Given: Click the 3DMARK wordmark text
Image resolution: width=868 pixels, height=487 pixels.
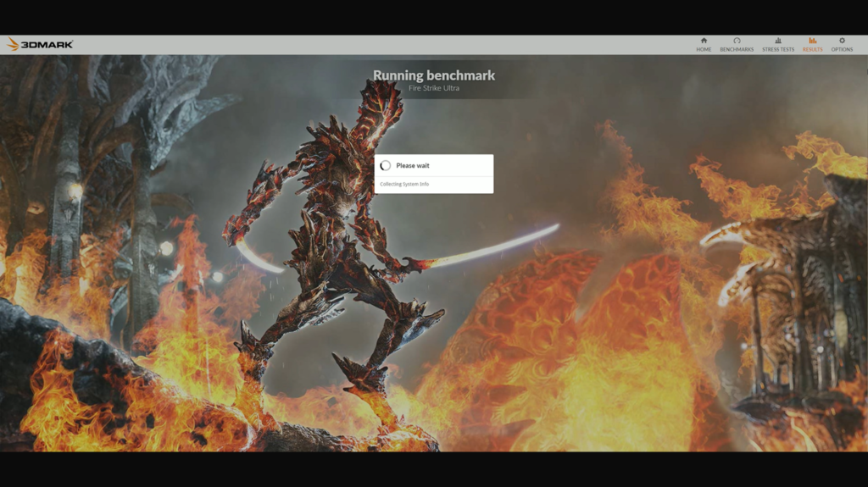Looking at the screenshot, I should pyautogui.click(x=47, y=44).
